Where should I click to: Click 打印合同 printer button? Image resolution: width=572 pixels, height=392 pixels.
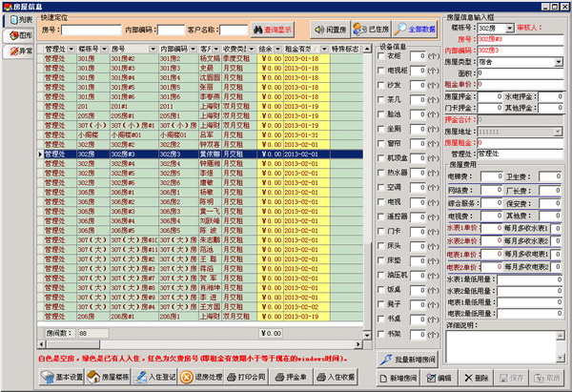pyautogui.click(x=246, y=377)
